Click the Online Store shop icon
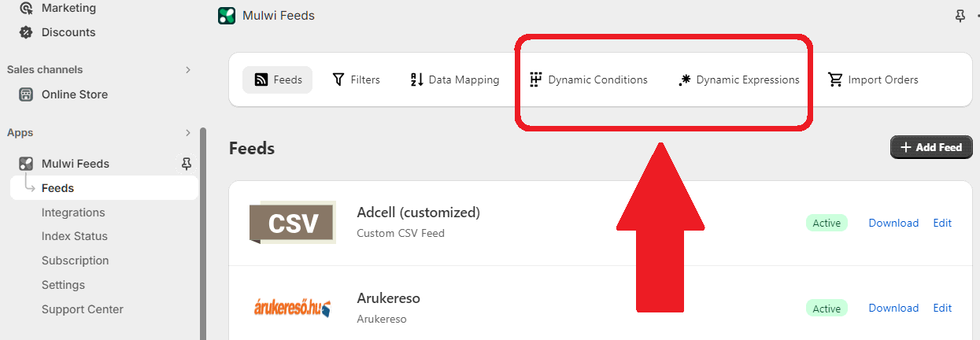 [x=26, y=94]
